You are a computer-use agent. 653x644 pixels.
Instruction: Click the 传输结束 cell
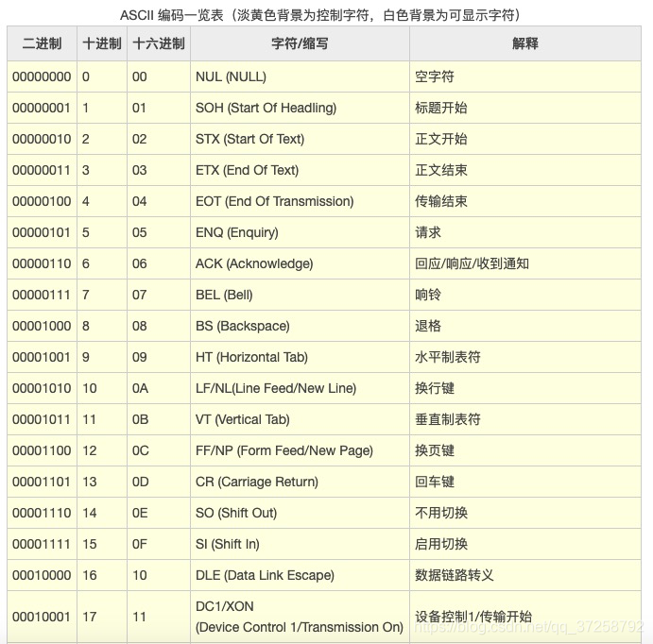525,201
